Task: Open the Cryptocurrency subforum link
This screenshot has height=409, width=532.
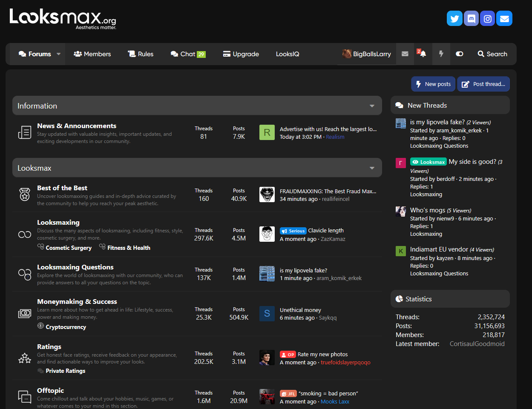Action: (66, 327)
